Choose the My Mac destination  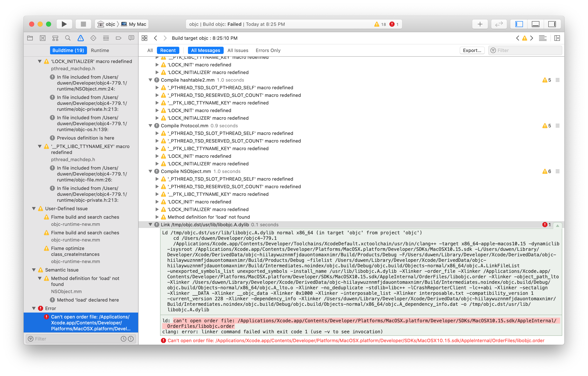pyautogui.click(x=134, y=24)
